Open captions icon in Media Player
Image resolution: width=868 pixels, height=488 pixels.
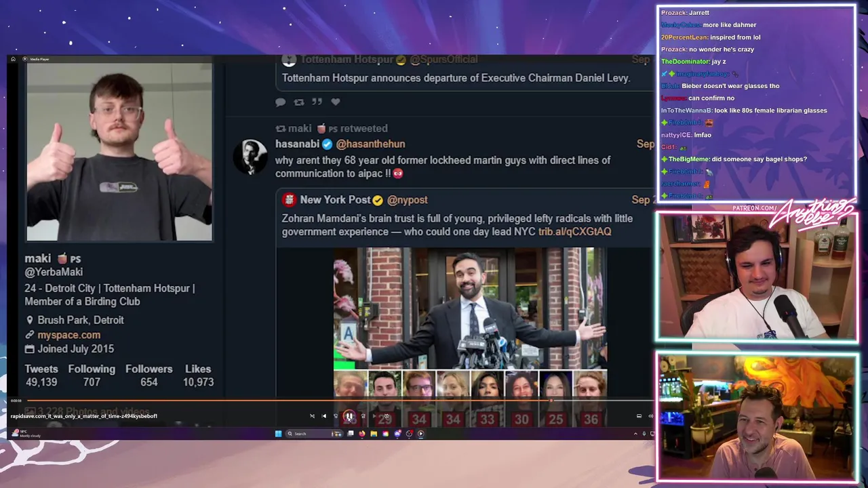coord(639,416)
